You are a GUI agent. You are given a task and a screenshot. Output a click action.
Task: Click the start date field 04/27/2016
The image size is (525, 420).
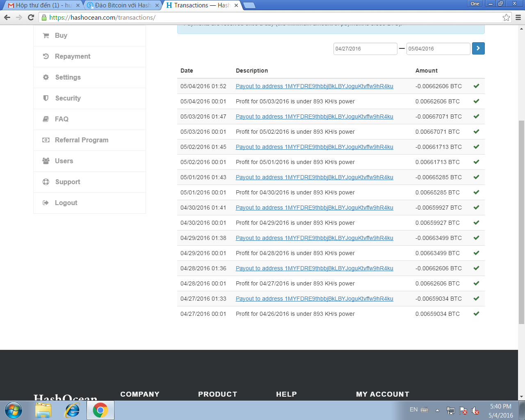click(x=365, y=48)
